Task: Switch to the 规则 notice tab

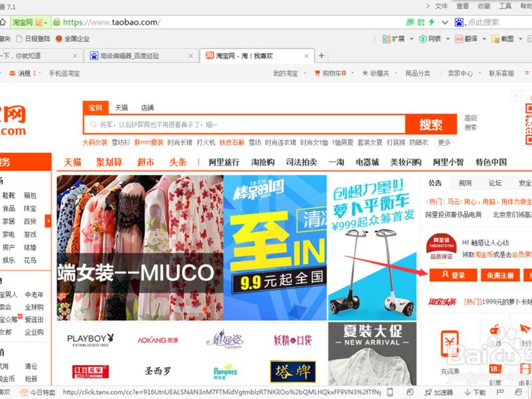Action: click(x=465, y=183)
